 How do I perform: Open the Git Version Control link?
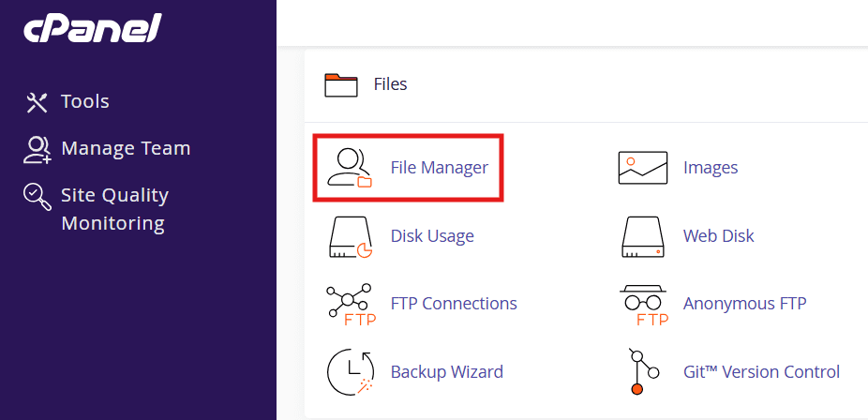click(x=761, y=372)
